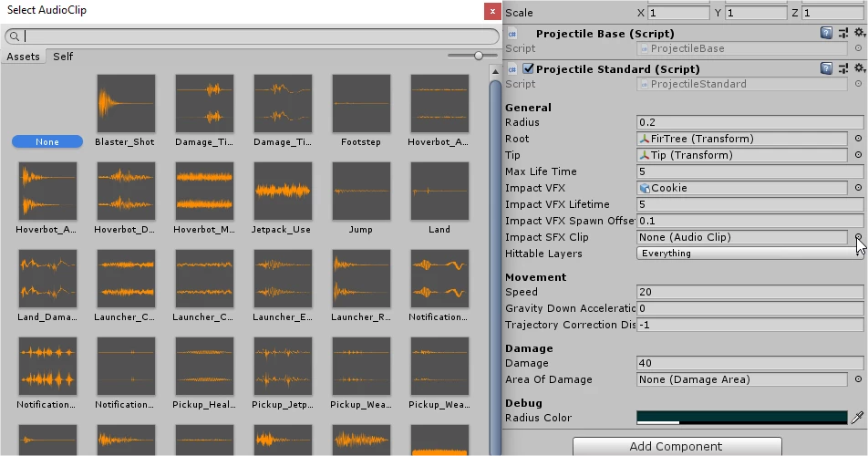868x456 pixels.
Task: Click the FirTree (Transform) Root field
Action: [742, 139]
